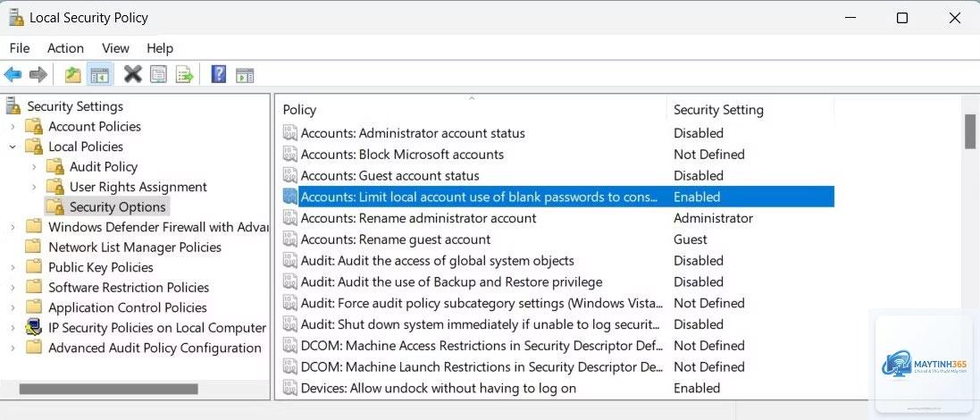Select DCOM Machine Launch Restrictions policy
The image size is (980, 420).
[x=481, y=367]
